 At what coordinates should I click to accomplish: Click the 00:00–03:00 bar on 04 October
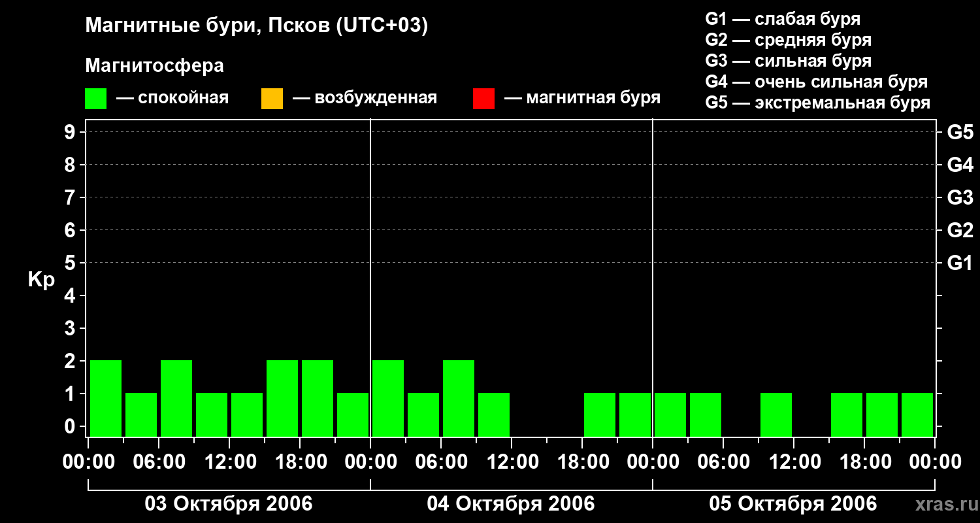388,398
